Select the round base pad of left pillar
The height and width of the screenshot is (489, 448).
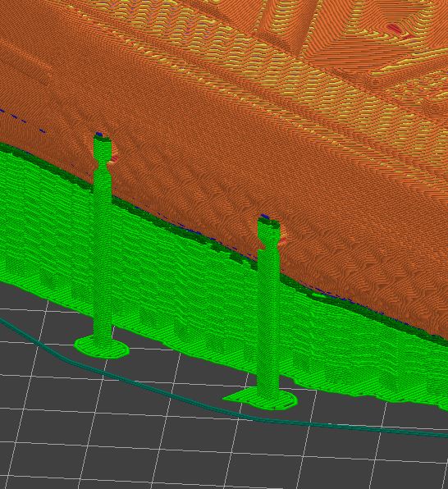pyautogui.click(x=102, y=347)
